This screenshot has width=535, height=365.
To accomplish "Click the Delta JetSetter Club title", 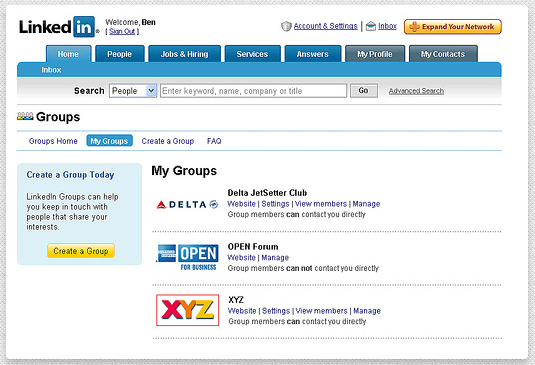I will 268,193.
